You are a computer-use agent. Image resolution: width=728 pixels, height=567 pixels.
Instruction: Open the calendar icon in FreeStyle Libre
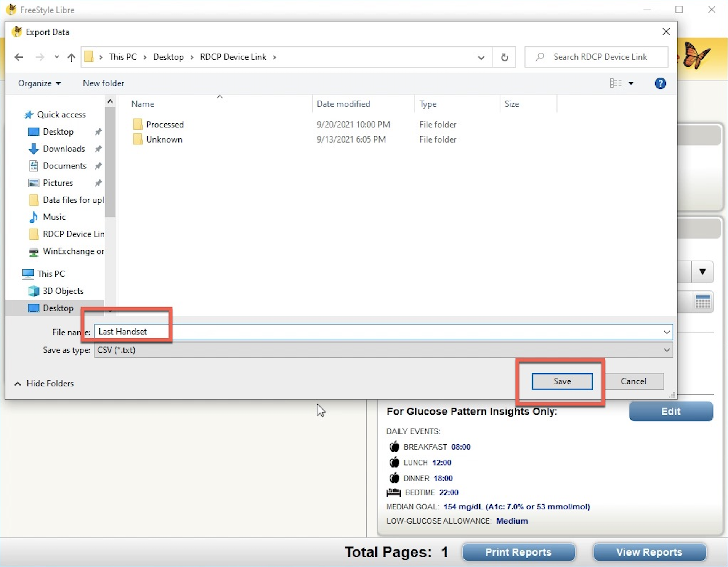(702, 302)
